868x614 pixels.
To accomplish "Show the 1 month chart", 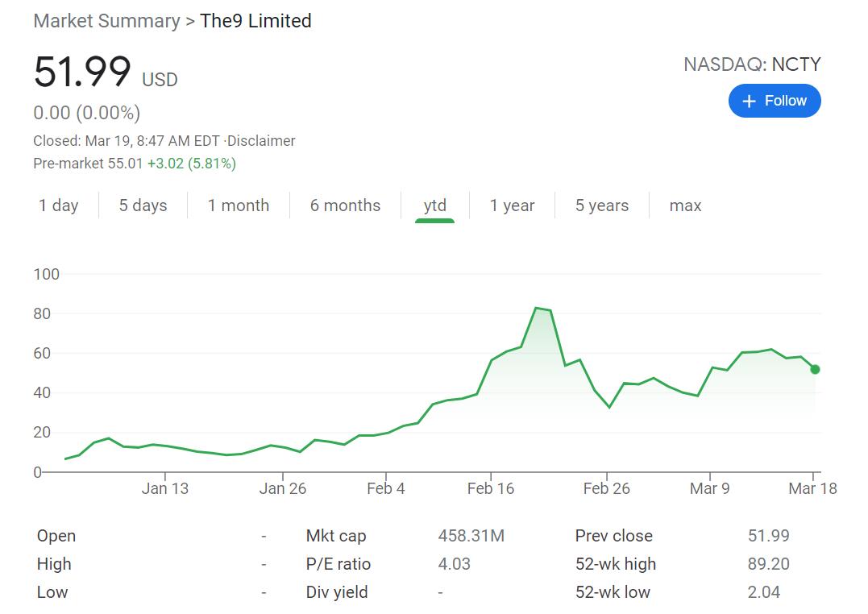I will [x=238, y=205].
